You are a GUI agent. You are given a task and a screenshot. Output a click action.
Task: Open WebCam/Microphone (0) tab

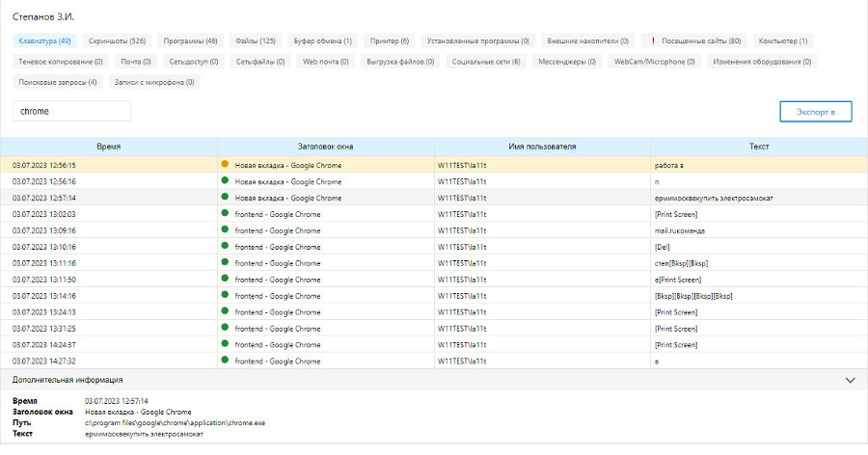(654, 62)
